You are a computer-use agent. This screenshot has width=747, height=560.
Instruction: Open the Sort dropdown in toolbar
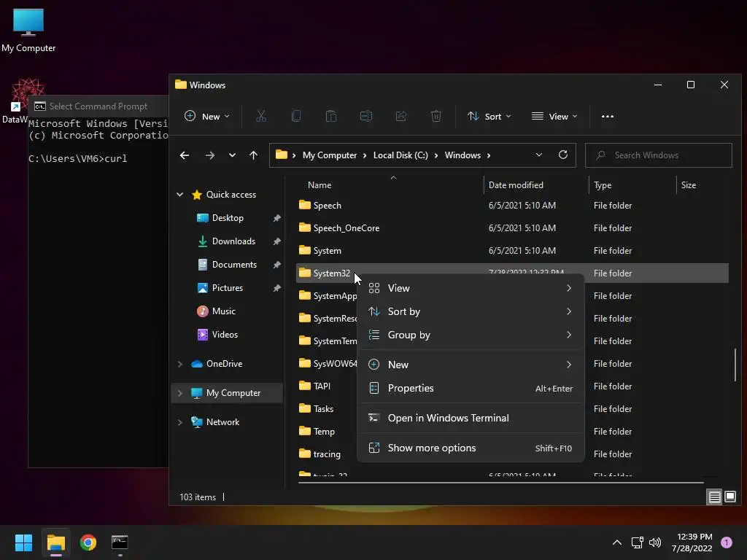click(x=489, y=116)
